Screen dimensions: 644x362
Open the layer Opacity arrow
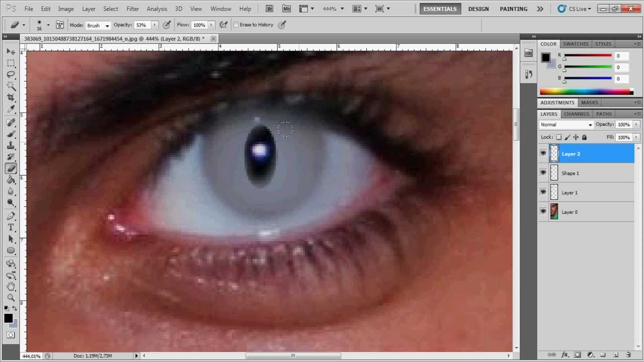pyautogui.click(x=636, y=125)
